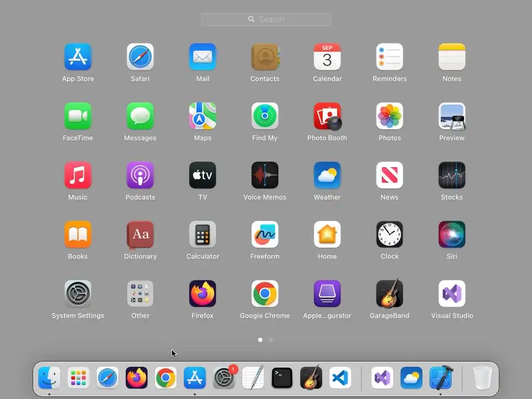Open Freeform app
Viewport: 532px width, 399px height.
coord(265,234)
